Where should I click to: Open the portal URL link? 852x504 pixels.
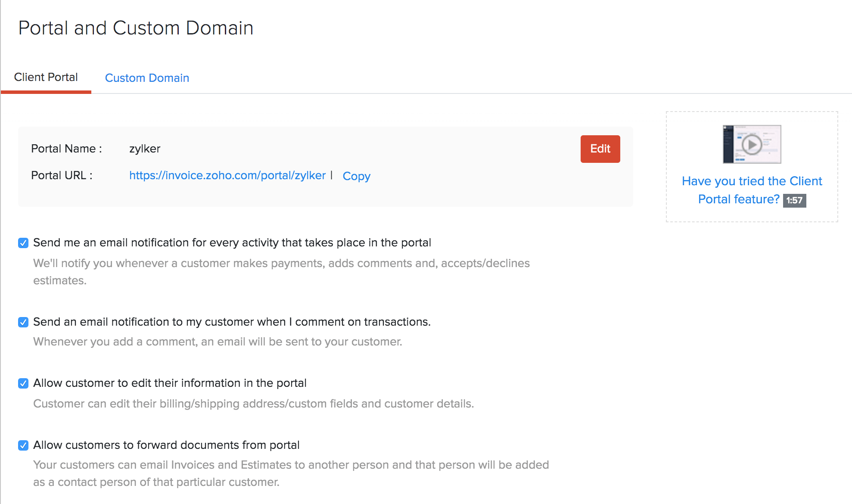click(x=228, y=176)
